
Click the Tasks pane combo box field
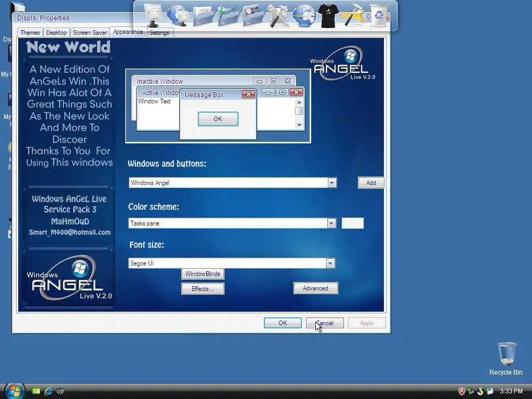[232, 223]
